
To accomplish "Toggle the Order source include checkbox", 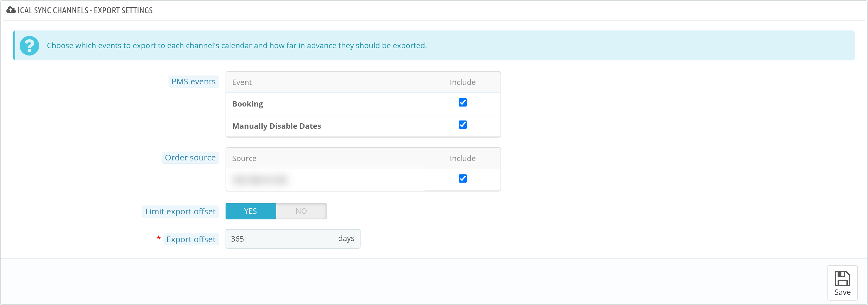I will (462, 178).
